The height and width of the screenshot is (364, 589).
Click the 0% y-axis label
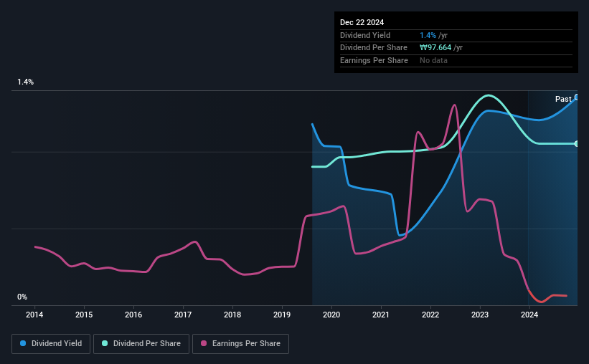tap(22, 297)
